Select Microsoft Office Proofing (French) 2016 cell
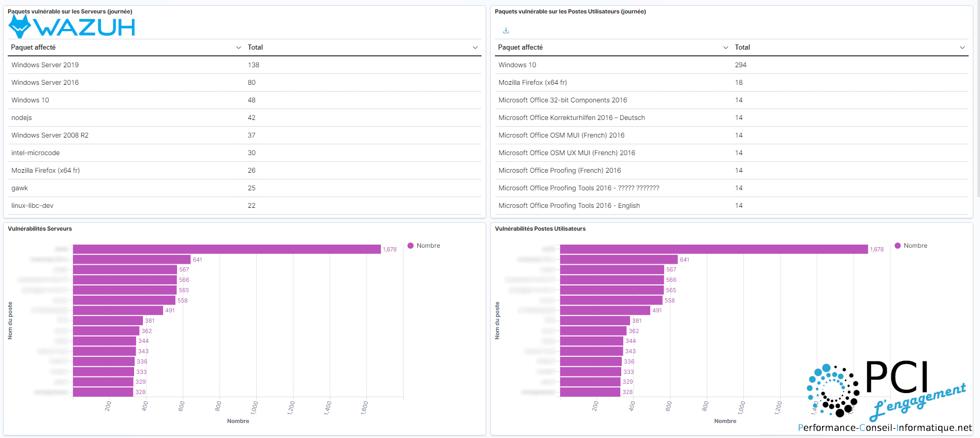The width and height of the screenshot is (980, 438). tap(560, 170)
